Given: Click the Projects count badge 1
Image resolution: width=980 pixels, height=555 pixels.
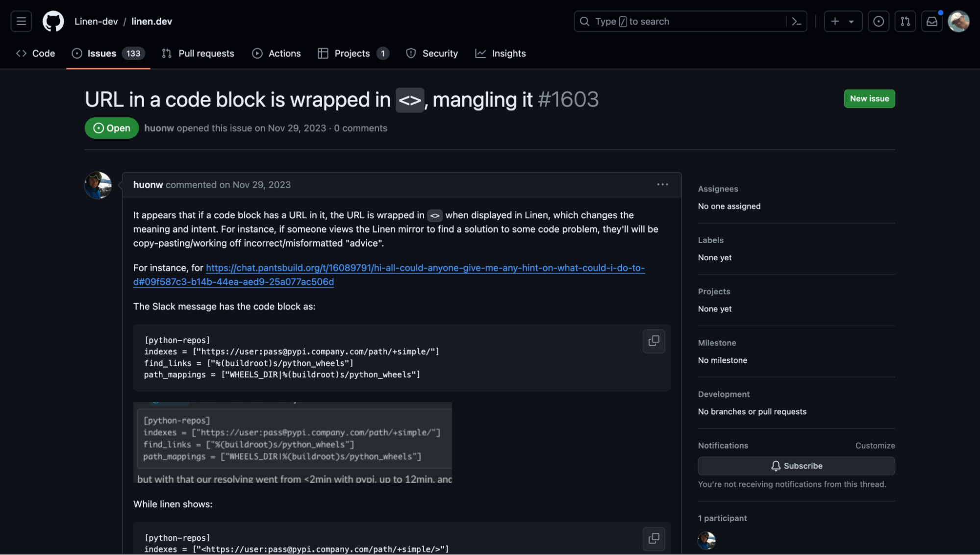Looking at the screenshot, I should click(x=382, y=53).
